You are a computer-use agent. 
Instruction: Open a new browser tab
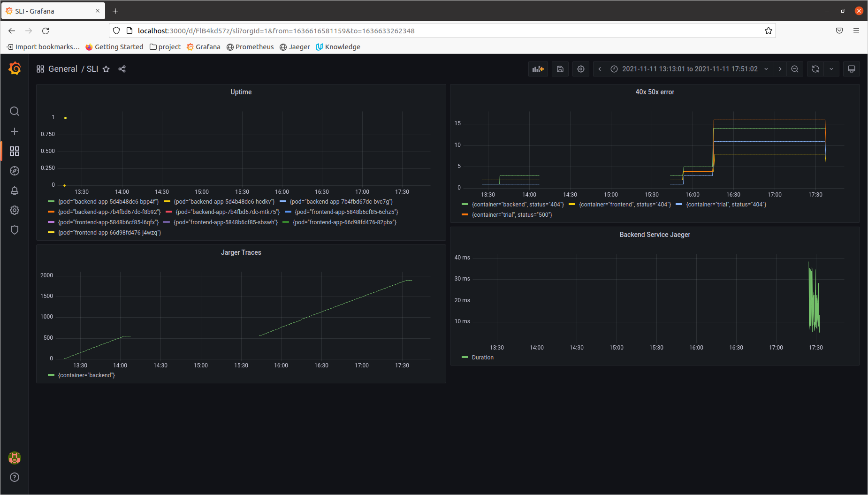(115, 11)
